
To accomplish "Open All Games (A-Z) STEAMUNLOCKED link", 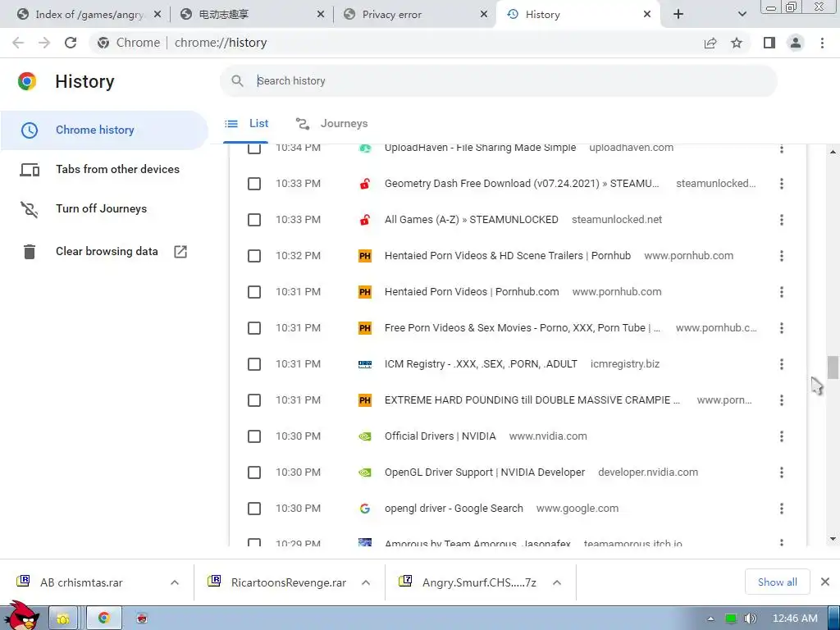I will coord(472,220).
